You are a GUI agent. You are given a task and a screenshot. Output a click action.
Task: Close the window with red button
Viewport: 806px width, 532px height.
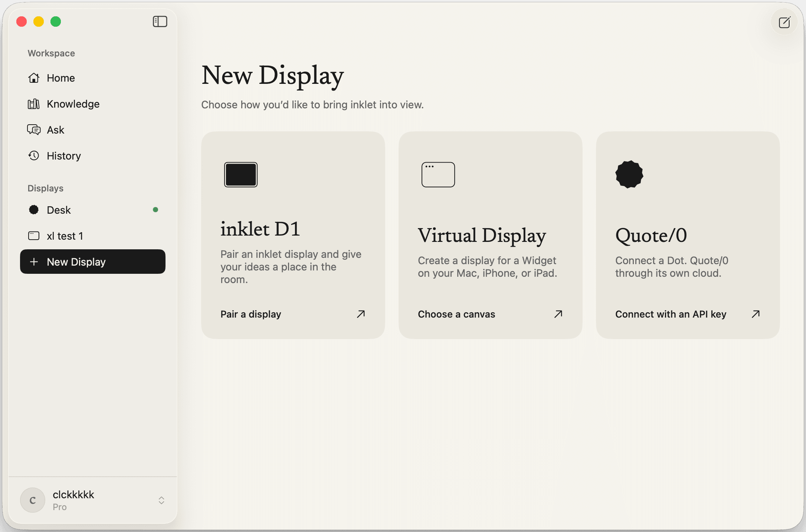[22, 22]
